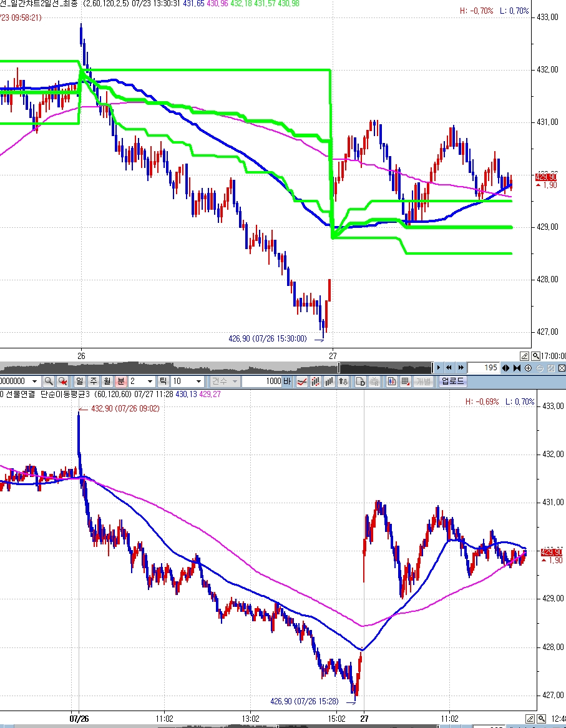Click the zoom-in plus circle icon
This screenshot has height=728, width=566.
(x=528, y=368)
